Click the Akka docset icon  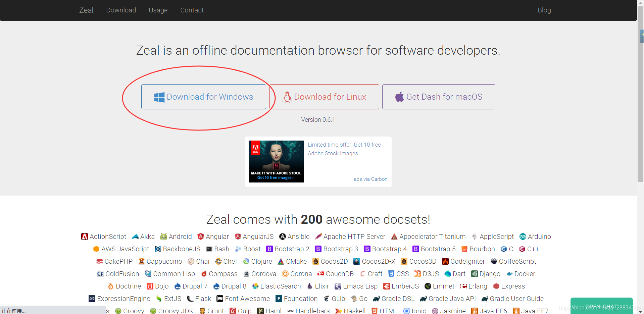click(135, 237)
